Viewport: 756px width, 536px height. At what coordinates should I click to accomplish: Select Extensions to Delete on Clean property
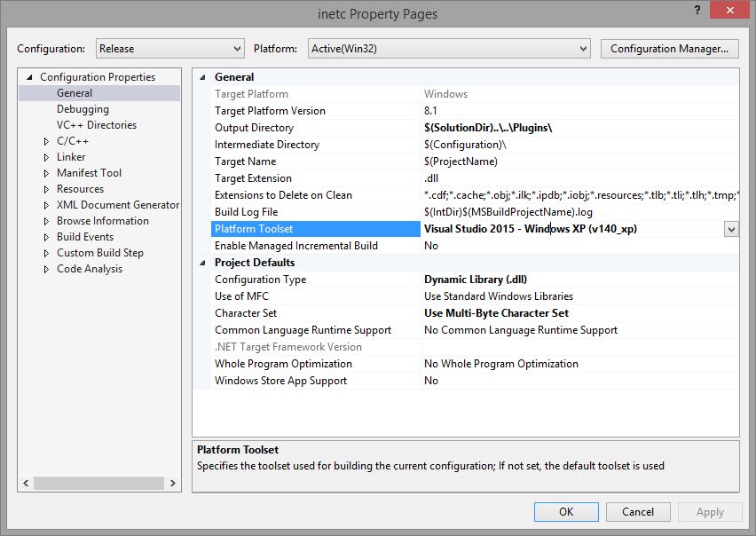(x=283, y=195)
